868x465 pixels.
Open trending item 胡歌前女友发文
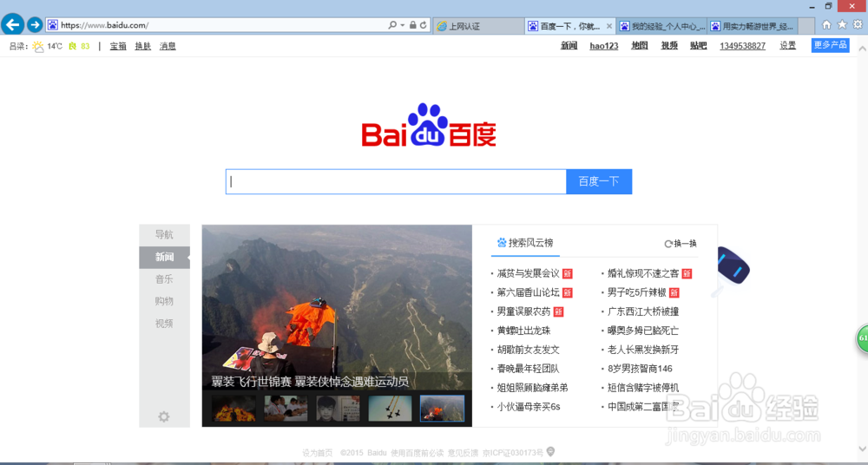coord(528,350)
